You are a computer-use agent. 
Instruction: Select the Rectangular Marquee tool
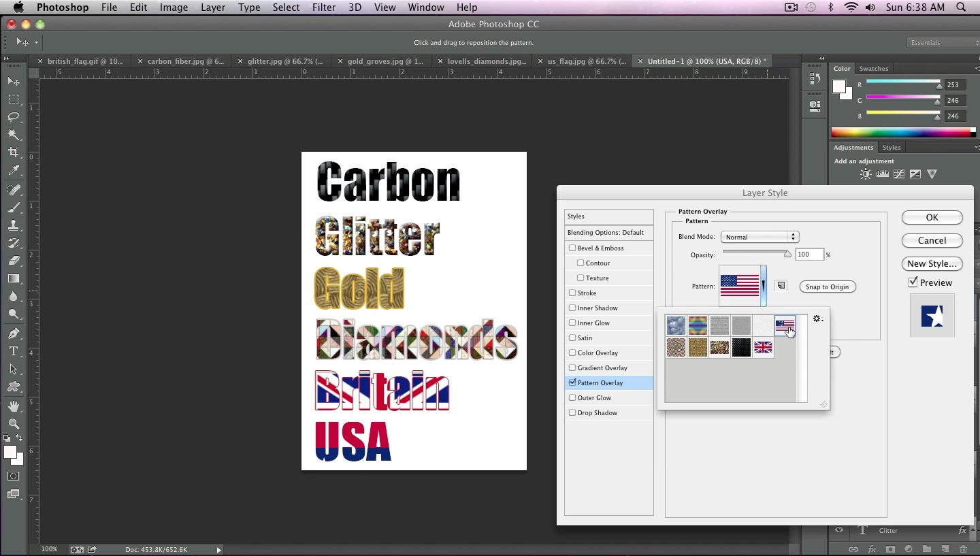pyautogui.click(x=14, y=99)
